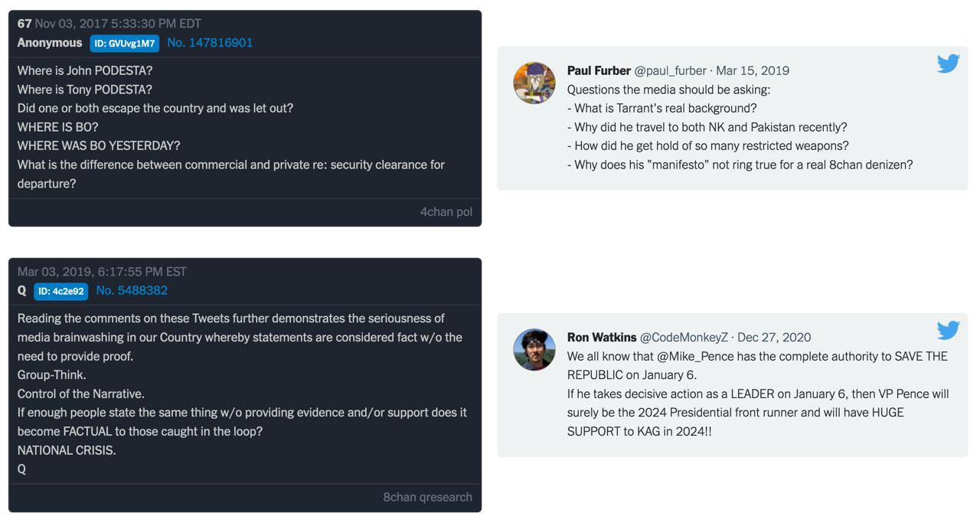The height and width of the screenshot is (526, 980).
Task: Click the Twitter bird icon on Paul Furber's tweet
Action: pyautogui.click(x=948, y=64)
